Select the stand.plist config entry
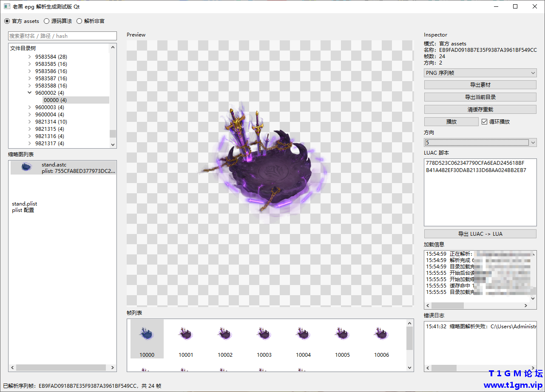The image size is (545, 392). (25, 207)
